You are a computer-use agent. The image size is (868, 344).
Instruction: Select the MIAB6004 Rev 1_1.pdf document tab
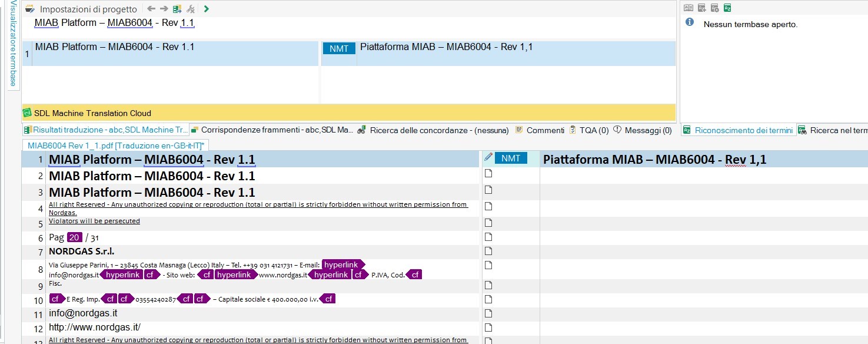[115, 145]
